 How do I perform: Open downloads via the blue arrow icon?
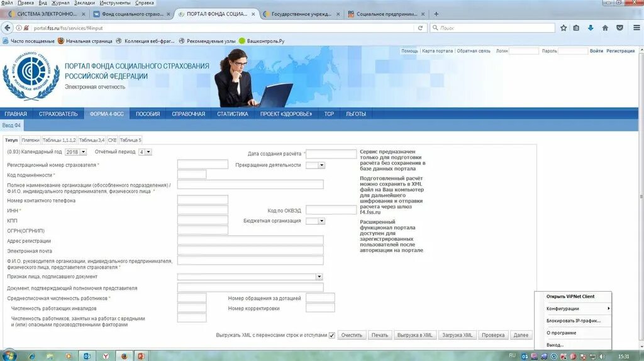(591, 28)
